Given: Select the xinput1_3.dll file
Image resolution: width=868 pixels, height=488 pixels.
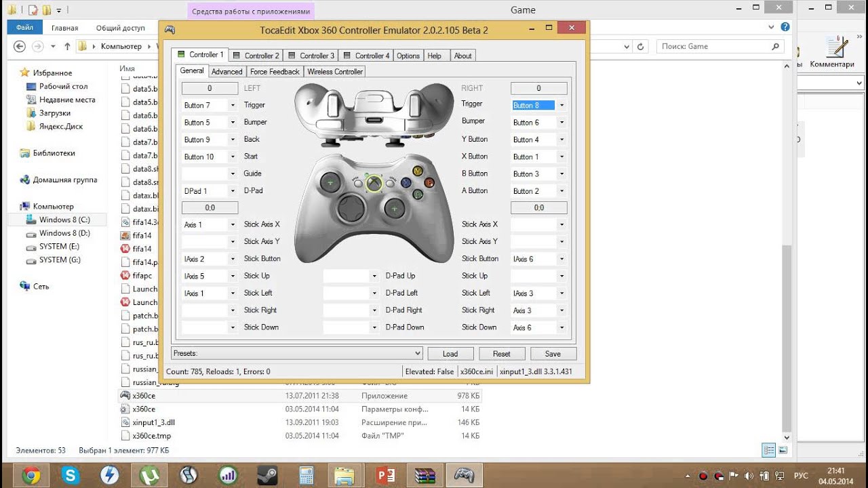Looking at the screenshot, I should click(x=153, y=422).
